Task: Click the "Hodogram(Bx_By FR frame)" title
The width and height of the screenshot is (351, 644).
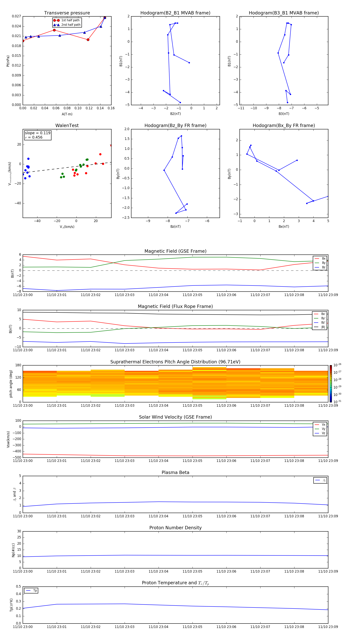Action: [284, 125]
